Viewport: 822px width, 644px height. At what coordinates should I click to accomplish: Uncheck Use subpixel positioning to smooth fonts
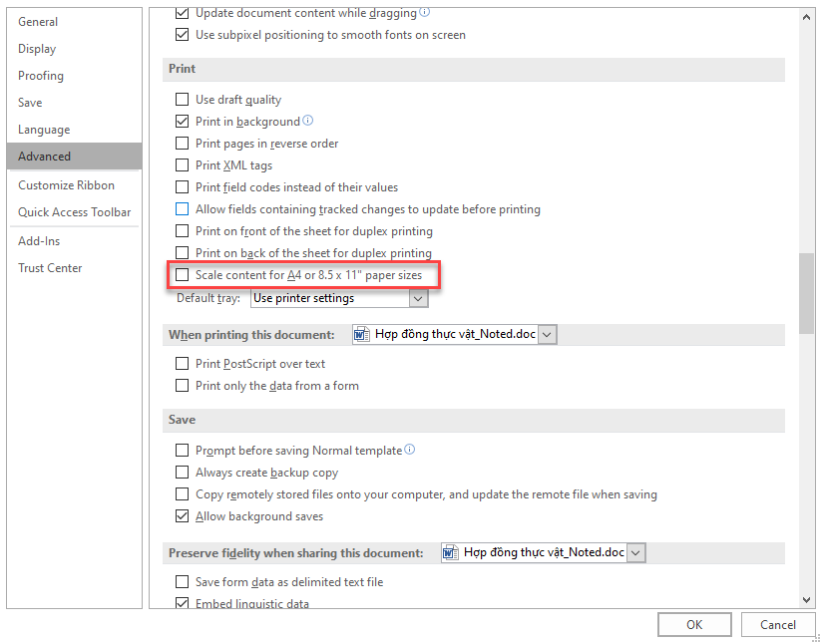pyautogui.click(x=182, y=35)
